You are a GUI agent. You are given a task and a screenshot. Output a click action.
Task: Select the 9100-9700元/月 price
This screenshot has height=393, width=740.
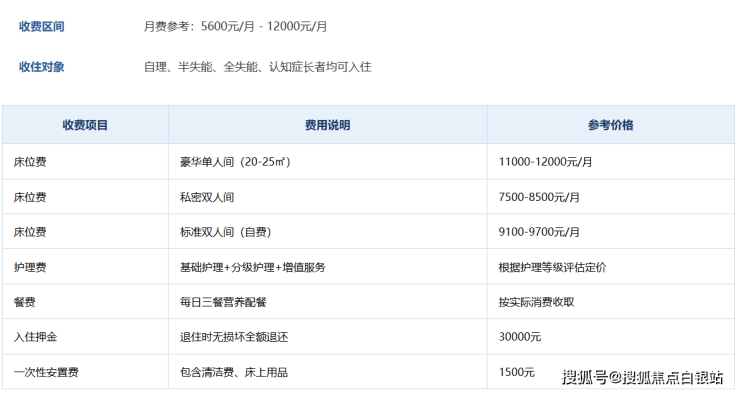[x=539, y=232]
